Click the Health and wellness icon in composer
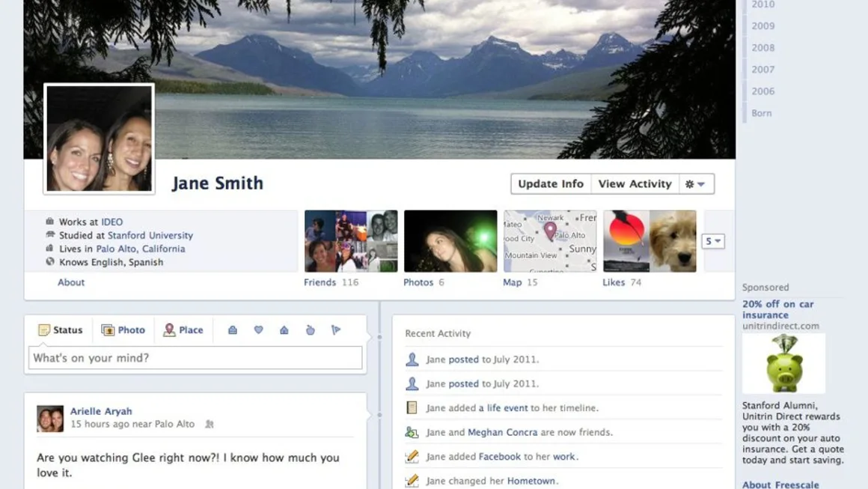The height and width of the screenshot is (489, 868). pos(310,330)
